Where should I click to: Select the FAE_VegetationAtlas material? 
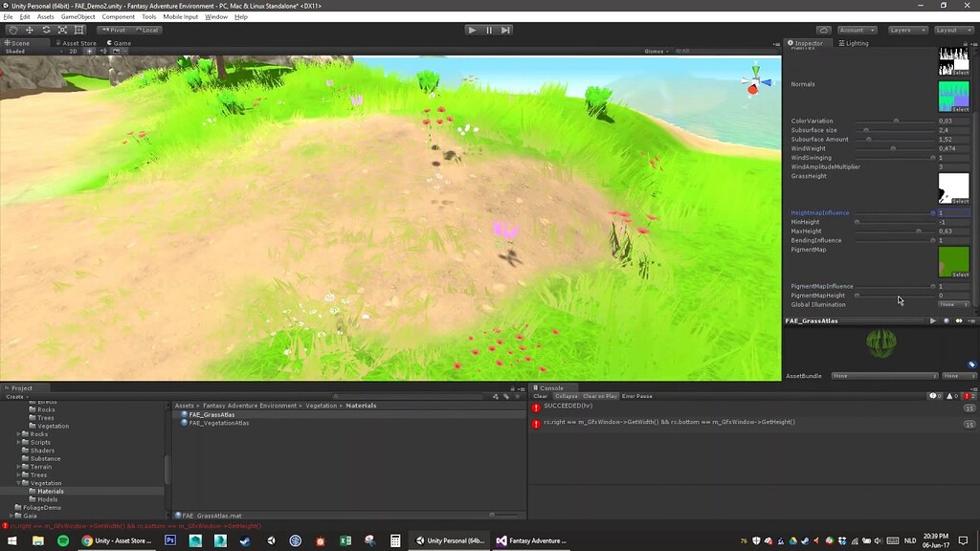pyautogui.click(x=220, y=422)
